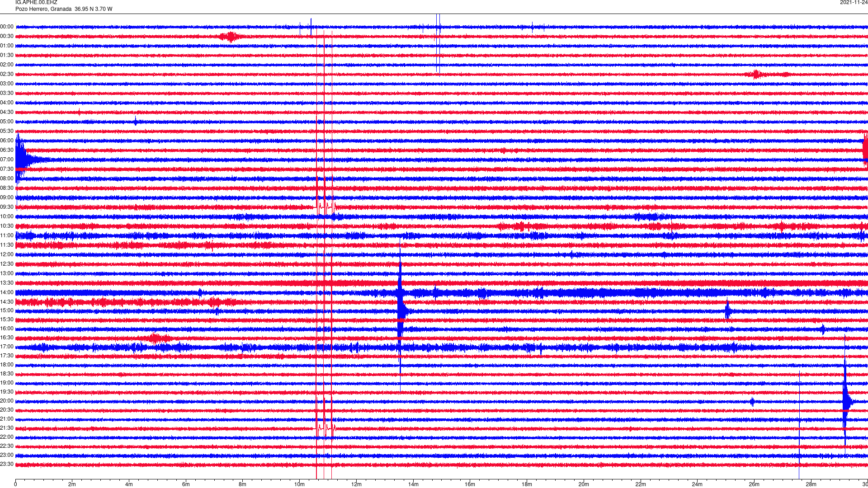Viewport: 868px width, 488px height.
Task: Click the 10m tick on time axis
Action: pyautogui.click(x=299, y=484)
